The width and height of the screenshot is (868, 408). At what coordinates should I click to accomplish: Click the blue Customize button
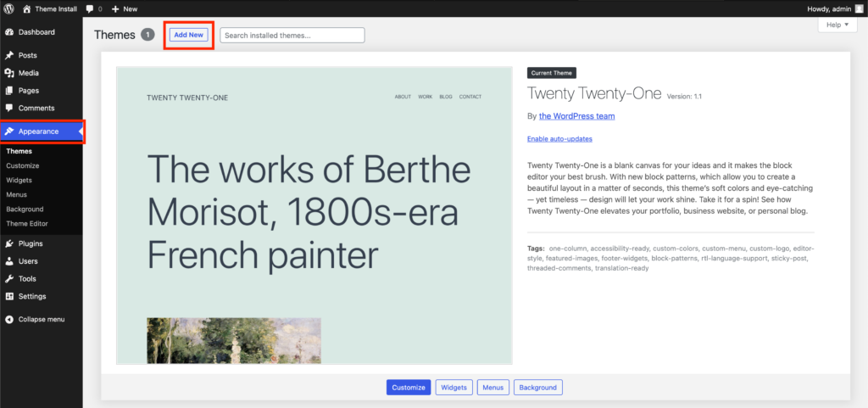(409, 388)
